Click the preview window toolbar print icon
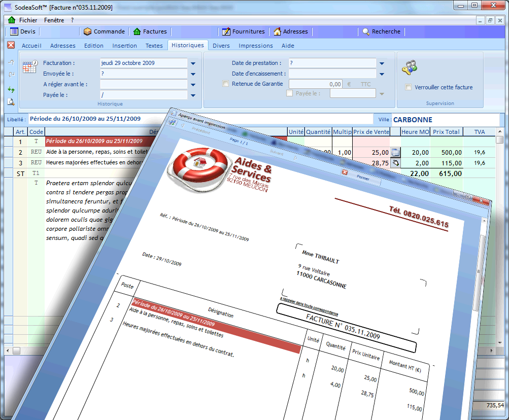 [172, 122]
